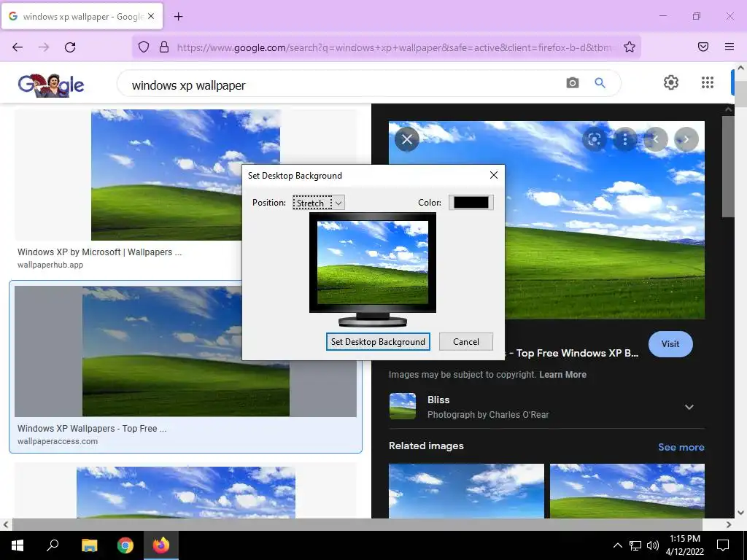
Task: Open Google settings gear
Action: click(671, 82)
